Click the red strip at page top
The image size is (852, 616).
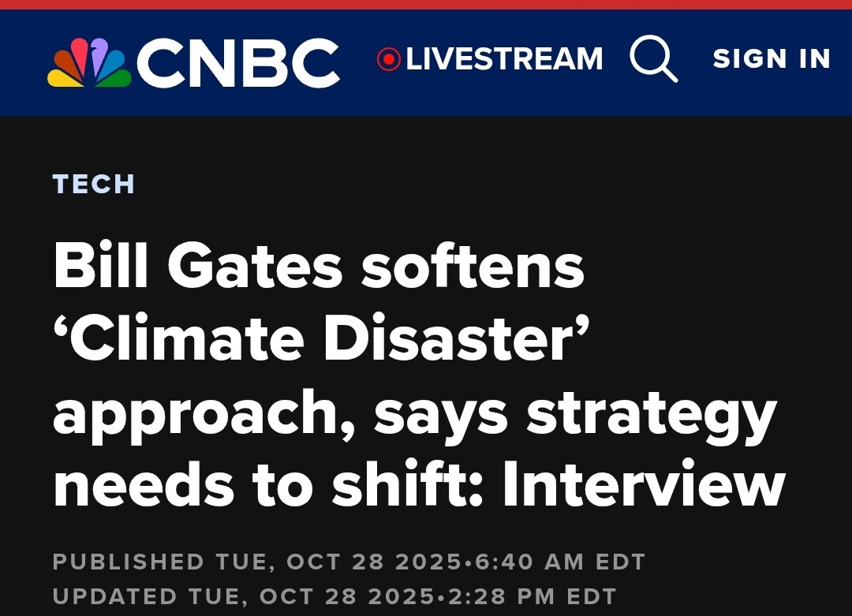[426, 4]
